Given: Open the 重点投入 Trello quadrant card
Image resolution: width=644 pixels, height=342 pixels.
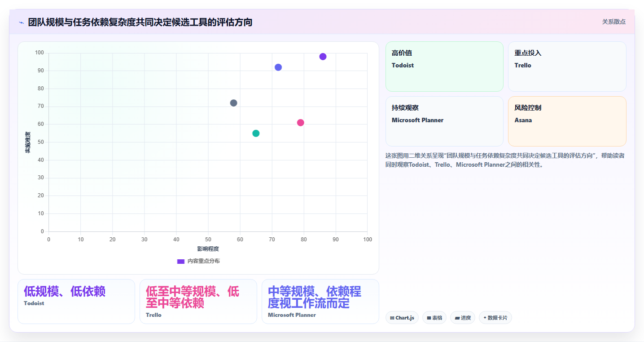Looking at the screenshot, I should click(x=567, y=67).
